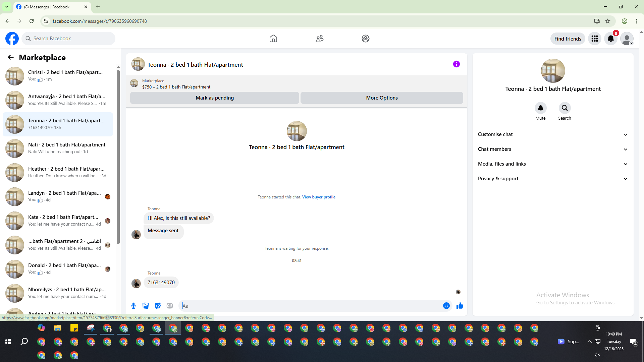This screenshot has width=644, height=362.
Task: Open the Facebook menu grid icon
Action: [x=595, y=39]
